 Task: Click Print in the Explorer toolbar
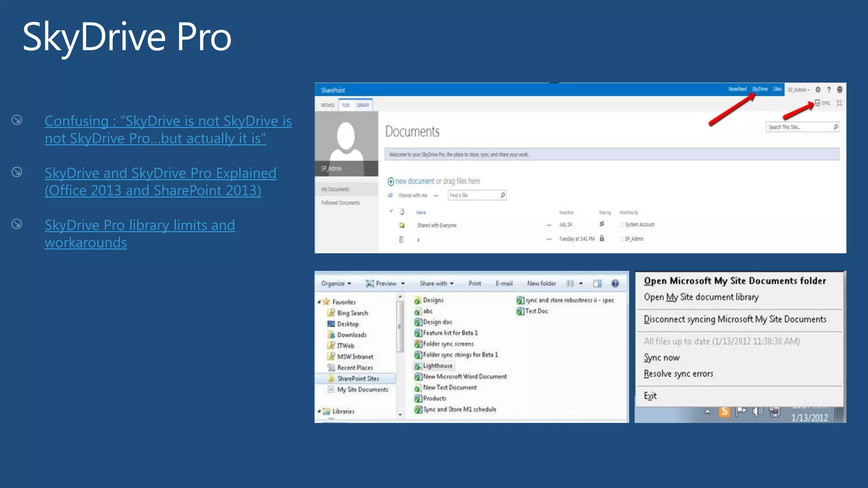[475, 283]
